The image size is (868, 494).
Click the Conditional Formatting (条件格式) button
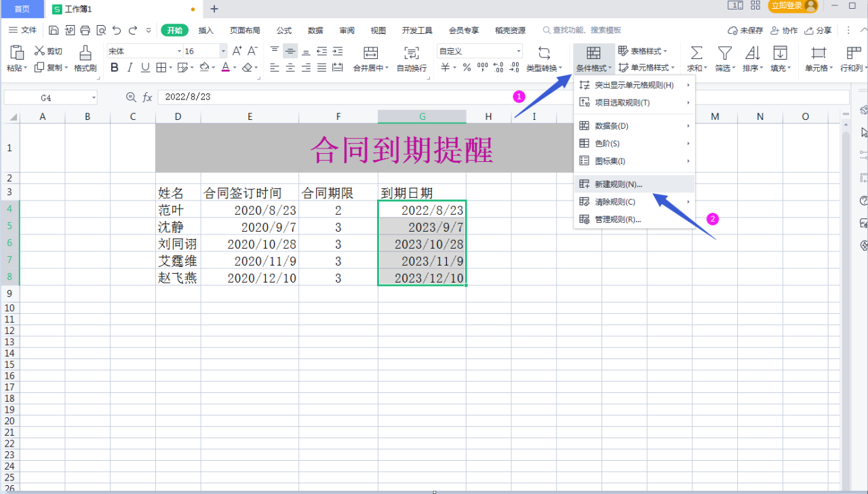coord(593,59)
